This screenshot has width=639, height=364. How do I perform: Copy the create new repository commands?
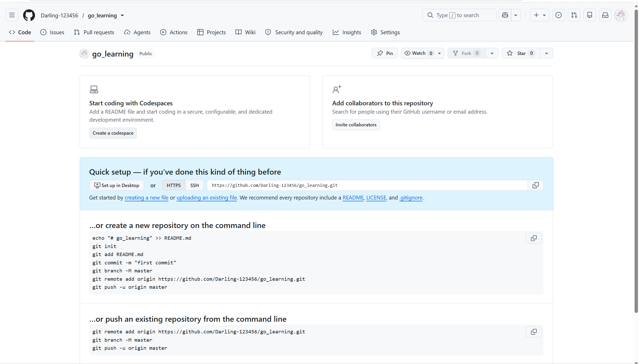(x=534, y=238)
